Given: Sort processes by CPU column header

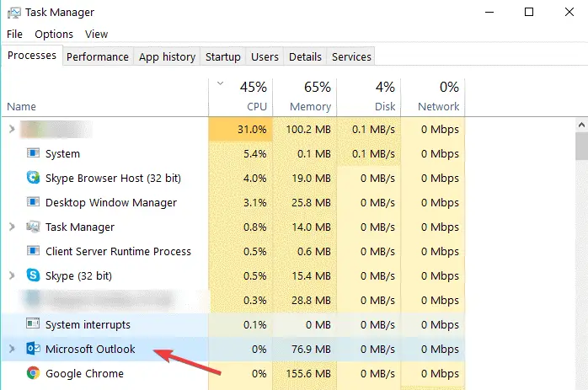Looking at the screenshot, I should [x=241, y=98].
